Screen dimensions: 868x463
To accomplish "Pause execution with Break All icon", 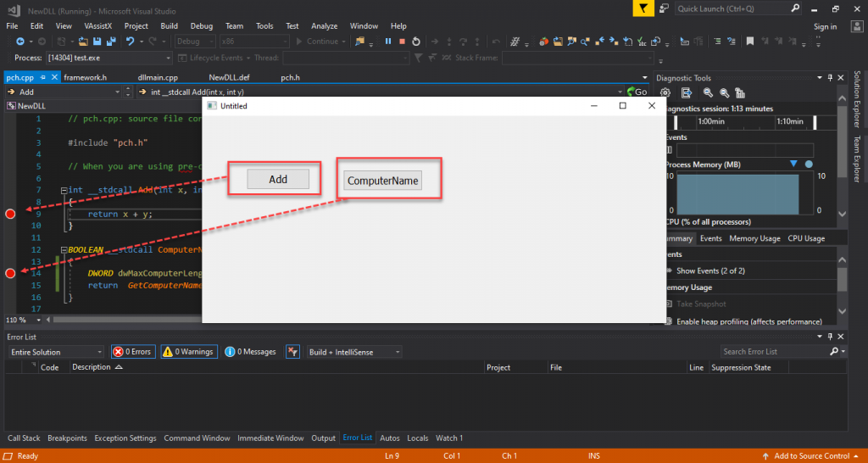I will coord(387,41).
